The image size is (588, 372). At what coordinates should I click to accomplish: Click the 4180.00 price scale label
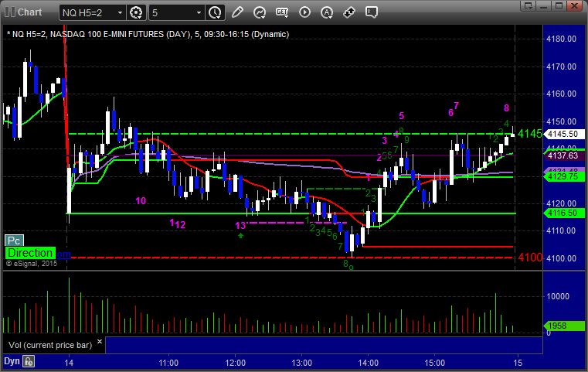562,39
